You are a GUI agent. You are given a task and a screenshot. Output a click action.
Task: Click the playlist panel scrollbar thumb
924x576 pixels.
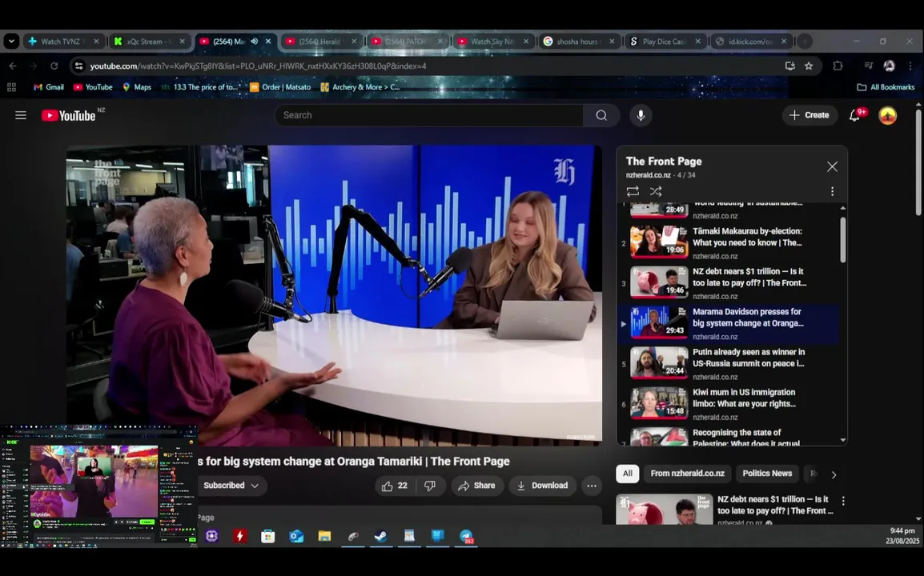842,240
